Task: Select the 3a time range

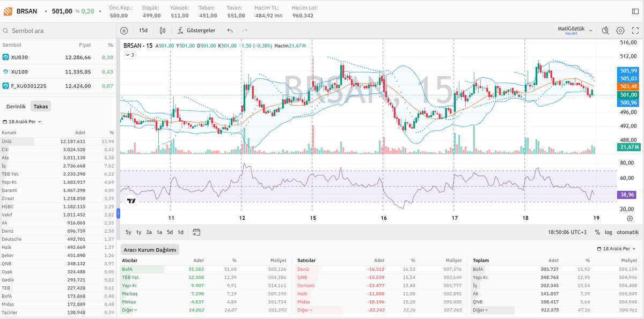Action: point(149,232)
